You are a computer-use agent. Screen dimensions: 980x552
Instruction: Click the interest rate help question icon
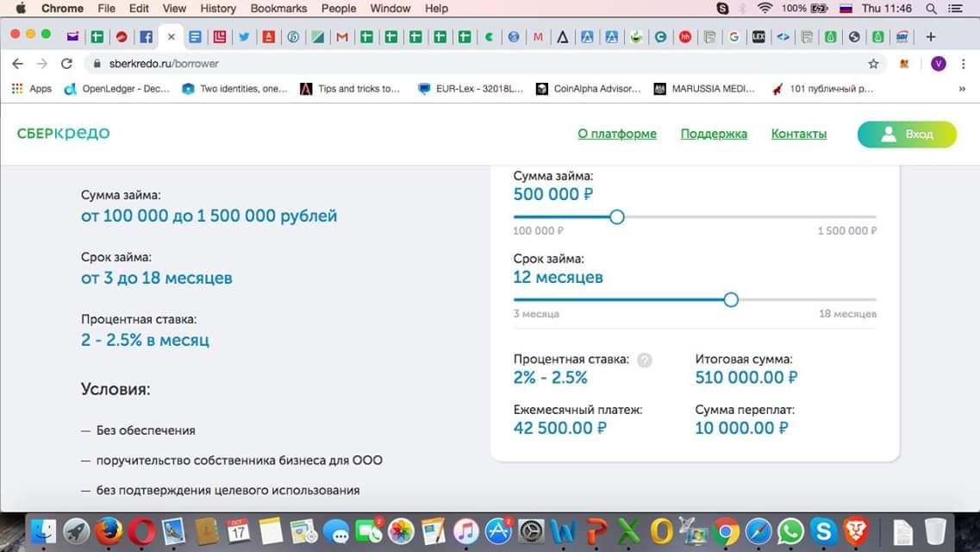click(645, 360)
